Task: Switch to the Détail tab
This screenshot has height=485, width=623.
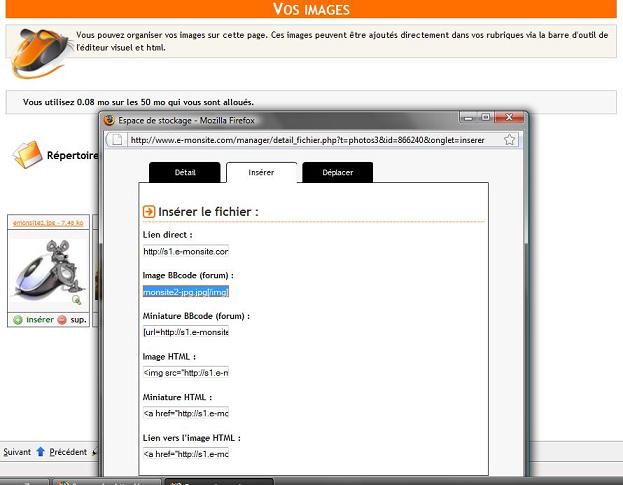Action: coord(184,172)
